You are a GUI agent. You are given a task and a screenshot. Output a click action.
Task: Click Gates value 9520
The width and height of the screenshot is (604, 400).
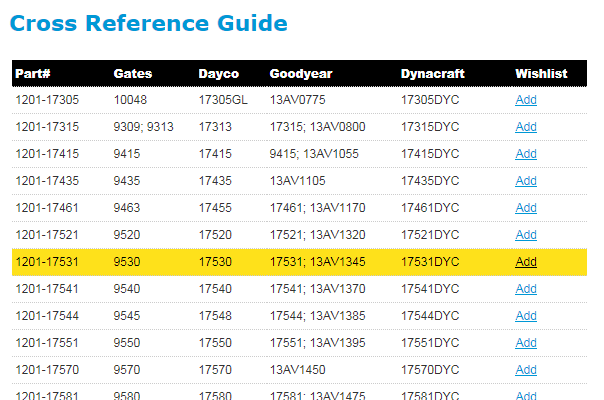point(127,235)
